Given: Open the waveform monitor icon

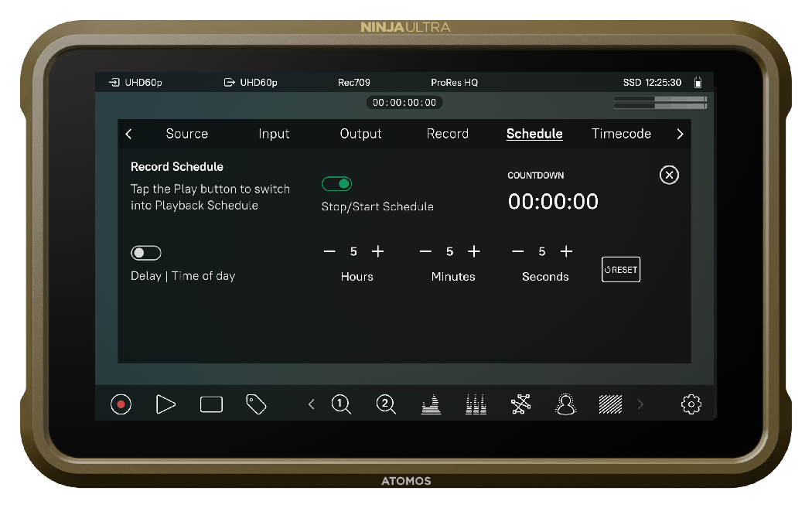Looking at the screenshot, I should point(431,404).
